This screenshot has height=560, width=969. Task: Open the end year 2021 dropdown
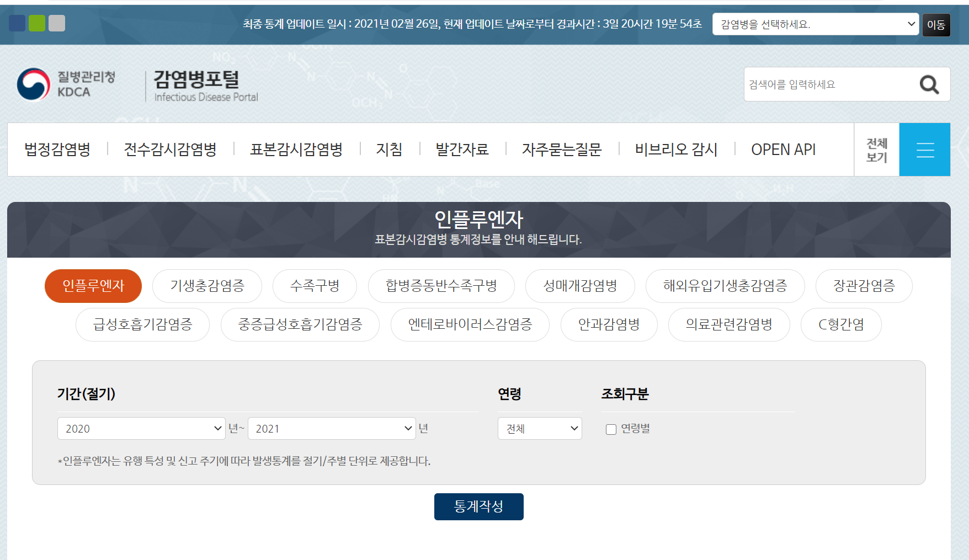(331, 429)
